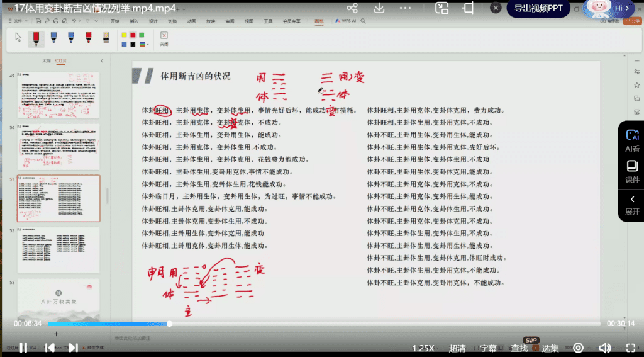The height and width of the screenshot is (357, 644).
Task: Mute the video volume
Action: 605,348
